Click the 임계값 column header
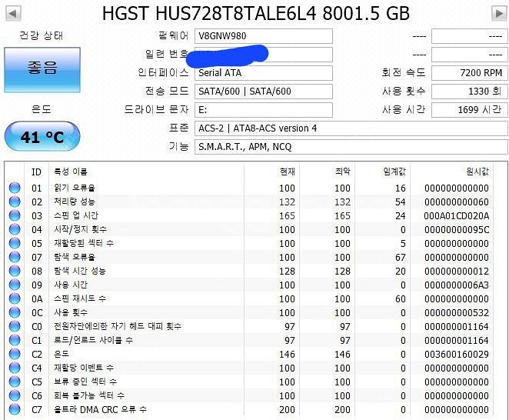This screenshot has width=509, height=420. point(394,172)
